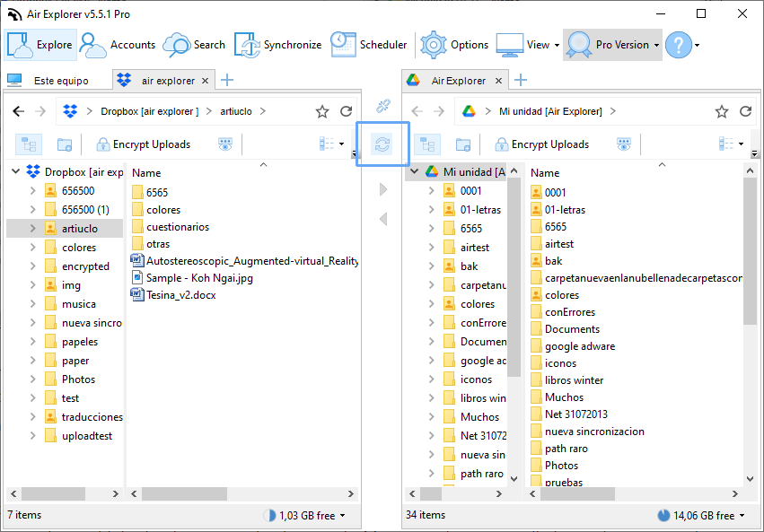This screenshot has height=532, width=764.
Task: Refresh the Google Drive pane
Action: pyautogui.click(x=745, y=111)
